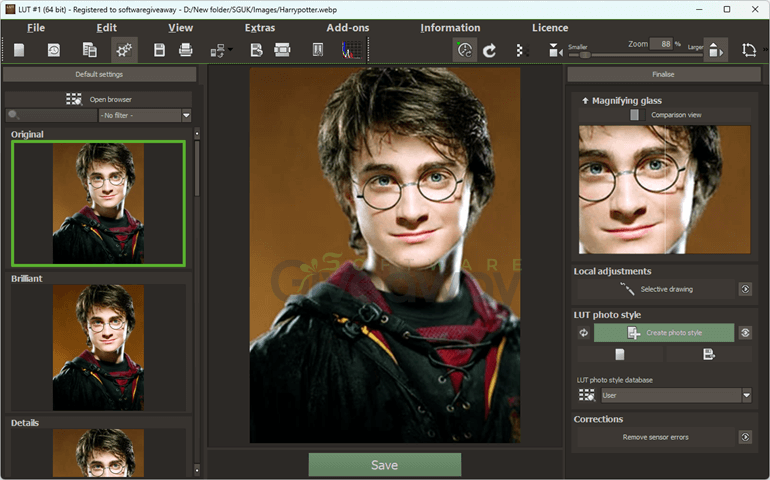Click the redo curved arrow icon
The image size is (770, 480).
pos(490,50)
